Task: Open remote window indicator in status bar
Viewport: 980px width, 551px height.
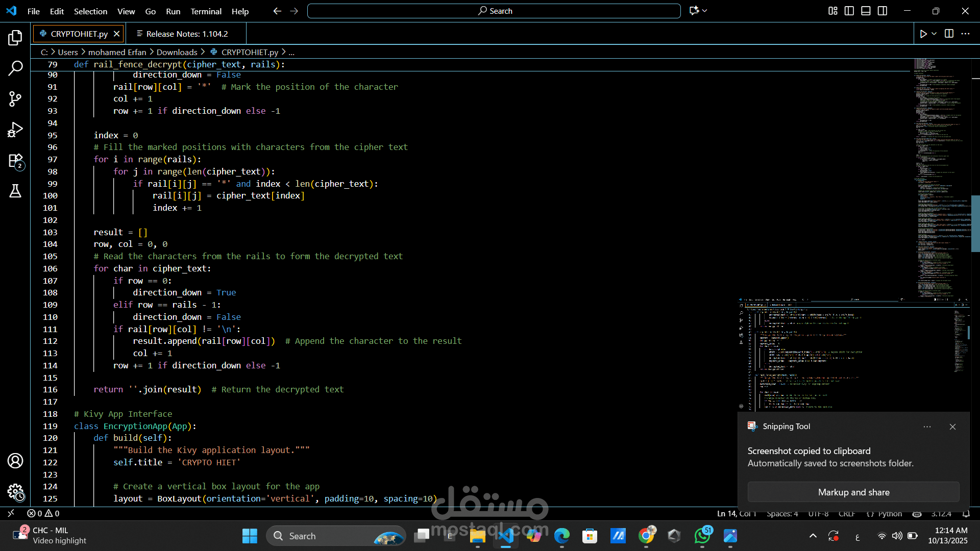Action: click(11, 513)
